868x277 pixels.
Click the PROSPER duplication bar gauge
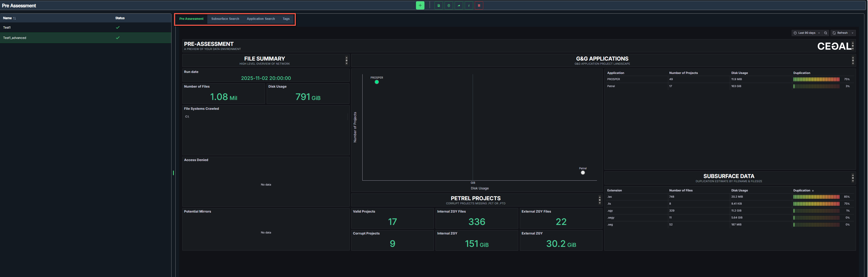(816, 79)
